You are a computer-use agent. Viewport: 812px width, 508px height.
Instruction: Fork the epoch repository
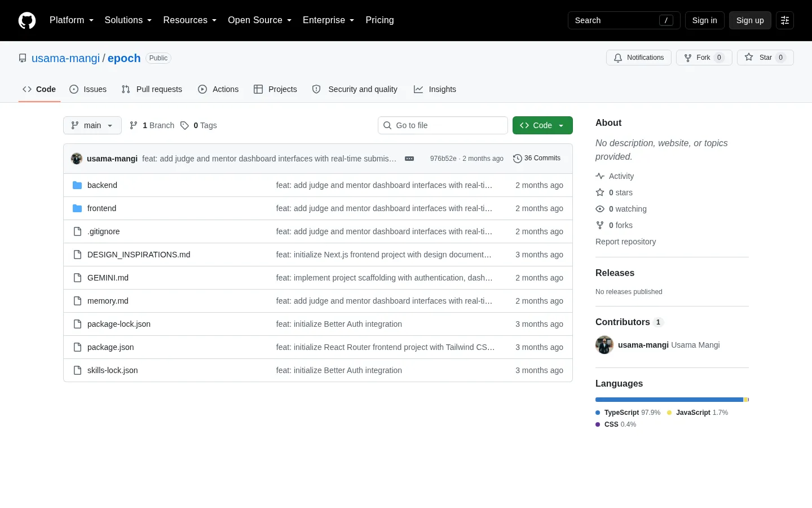(704, 58)
